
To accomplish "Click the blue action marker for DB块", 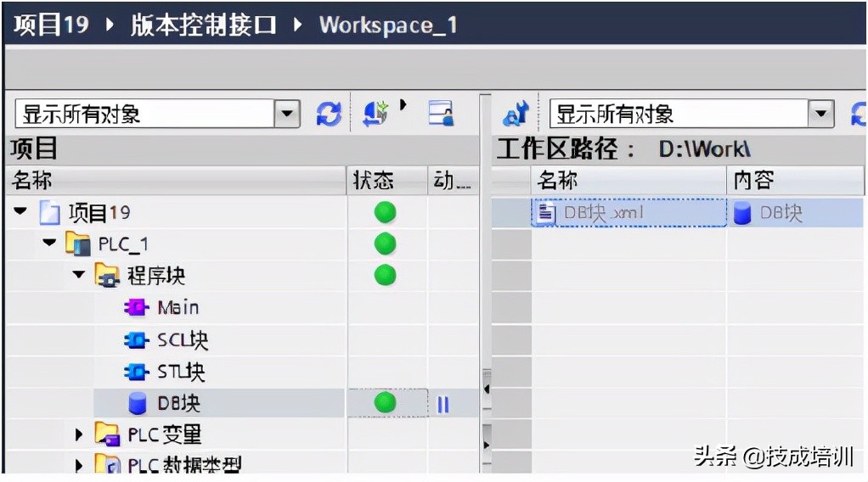I will pos(443,405).
